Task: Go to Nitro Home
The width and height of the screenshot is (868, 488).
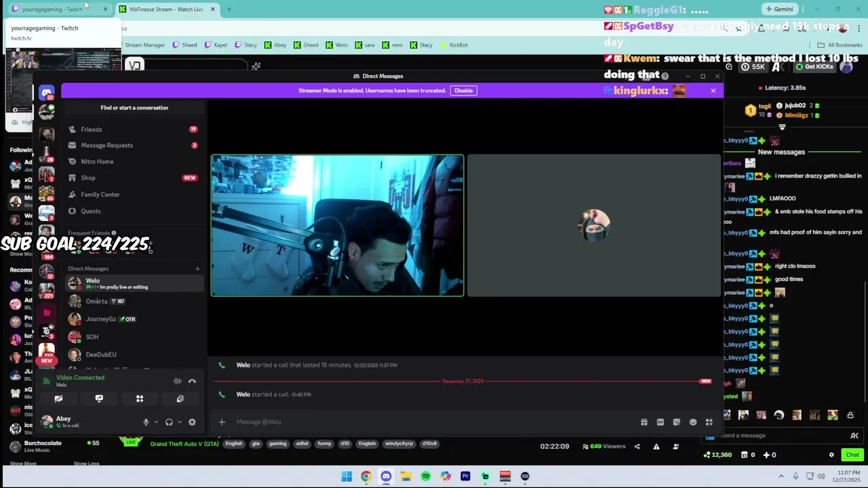Action: pyautogui.click(x=133, y=161)
